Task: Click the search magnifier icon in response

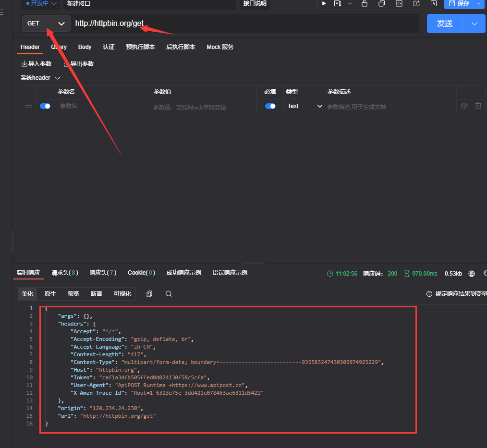Action: pos(169,294)
